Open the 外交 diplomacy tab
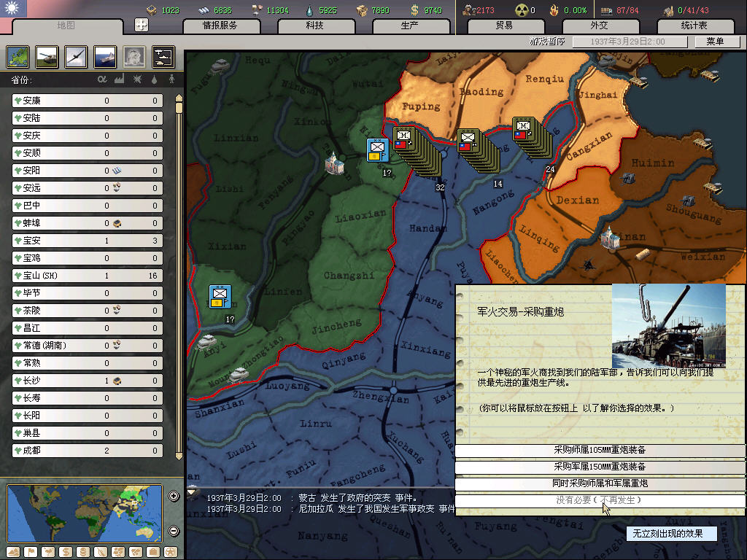 [x=598, y=26]
